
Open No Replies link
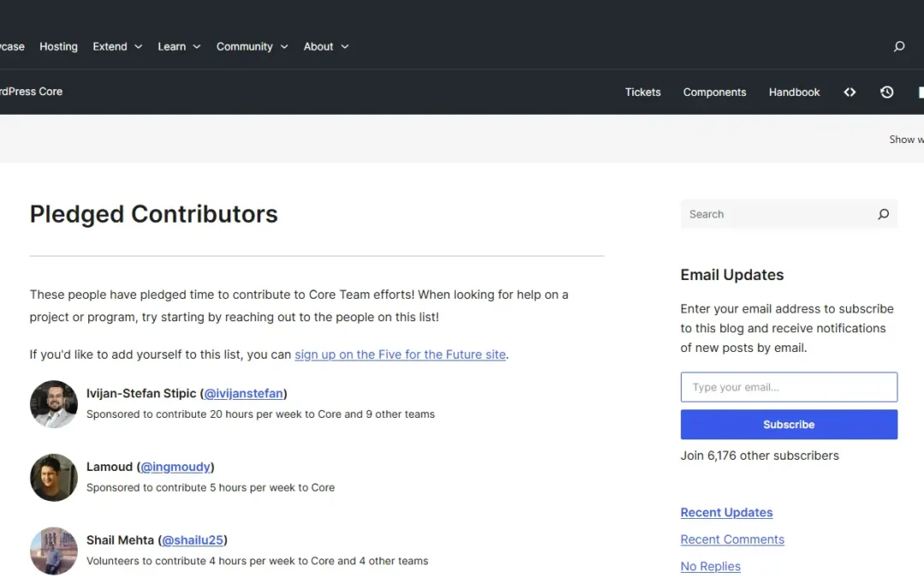[711, 566]
